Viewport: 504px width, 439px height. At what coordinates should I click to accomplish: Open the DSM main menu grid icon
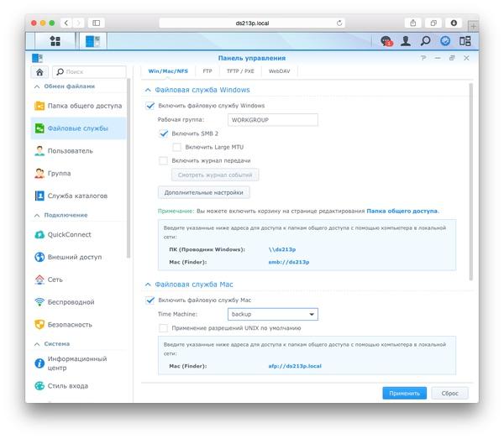pos(55,41)
